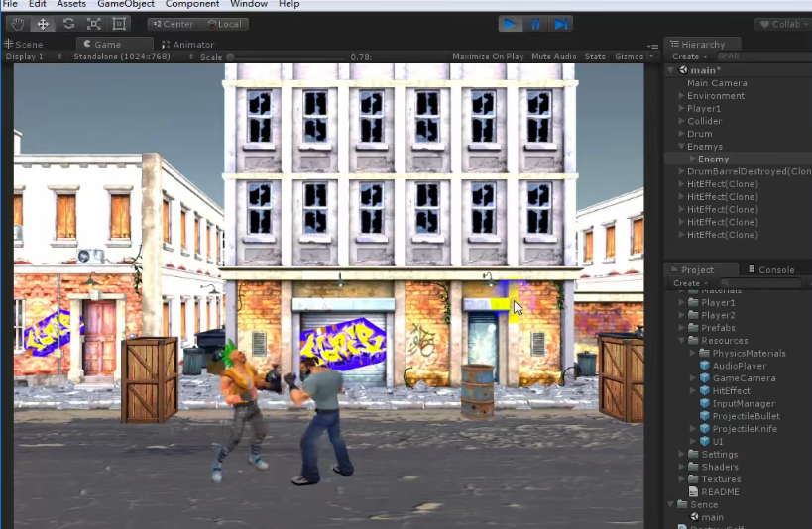Select the Rotate tool
Screen dimensions: 812x529
coord(68,24)
